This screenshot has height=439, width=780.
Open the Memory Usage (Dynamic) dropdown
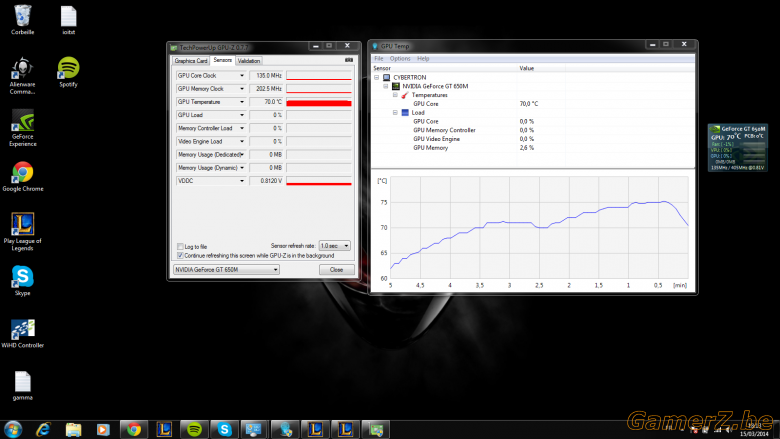242,168
